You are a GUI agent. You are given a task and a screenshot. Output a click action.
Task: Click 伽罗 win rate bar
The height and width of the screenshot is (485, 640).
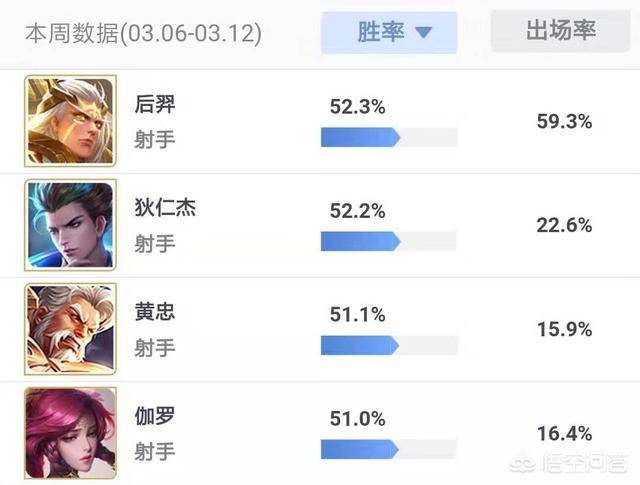(x=388, y=449)
